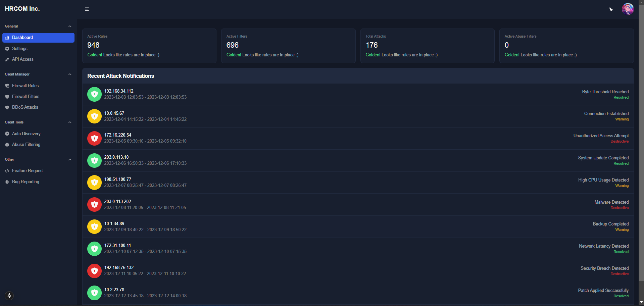Click the yellow shield icon for 10.0.45.67
The width and height of the screenshot is (644, 306).
(94, 116)
